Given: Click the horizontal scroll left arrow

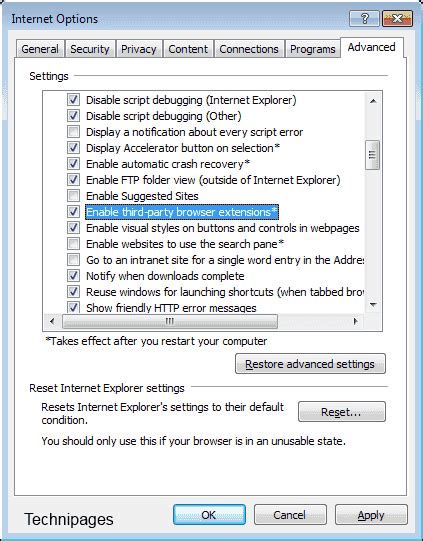Looking at the screenshot, I should (52, 321).
